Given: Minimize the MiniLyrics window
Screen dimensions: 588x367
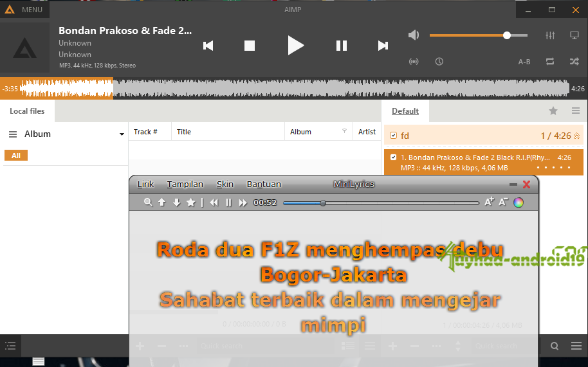Looking at the screenshot, I should (x=513, y=184).
